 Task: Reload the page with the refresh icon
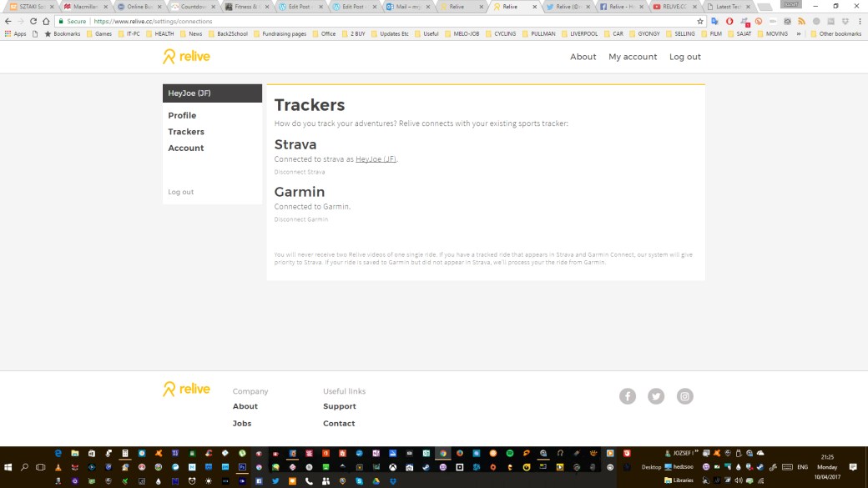34,21
